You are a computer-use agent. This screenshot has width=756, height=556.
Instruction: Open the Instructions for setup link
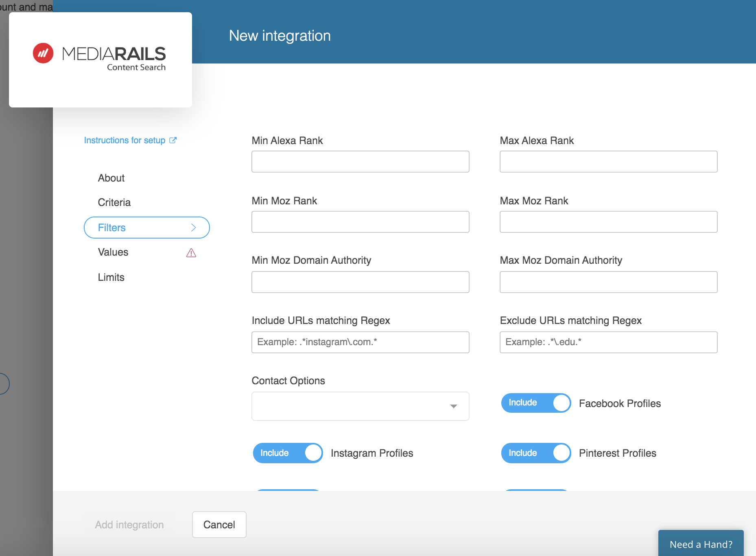pyautogui.click(x=125, y=140)
